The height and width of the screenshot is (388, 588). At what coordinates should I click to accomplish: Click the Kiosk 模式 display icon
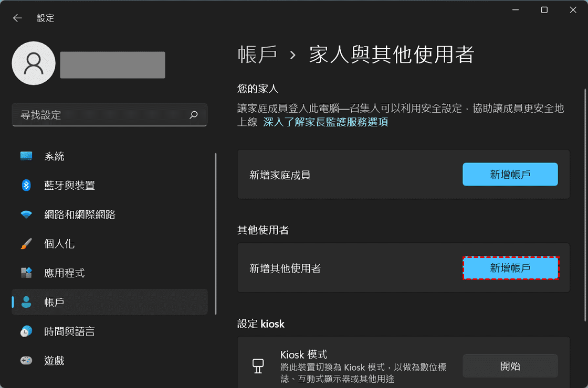[258, 365]
